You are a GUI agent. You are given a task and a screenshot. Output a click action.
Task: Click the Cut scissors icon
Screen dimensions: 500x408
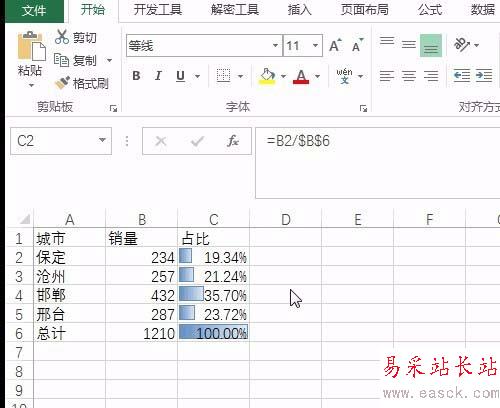point(62,37)
